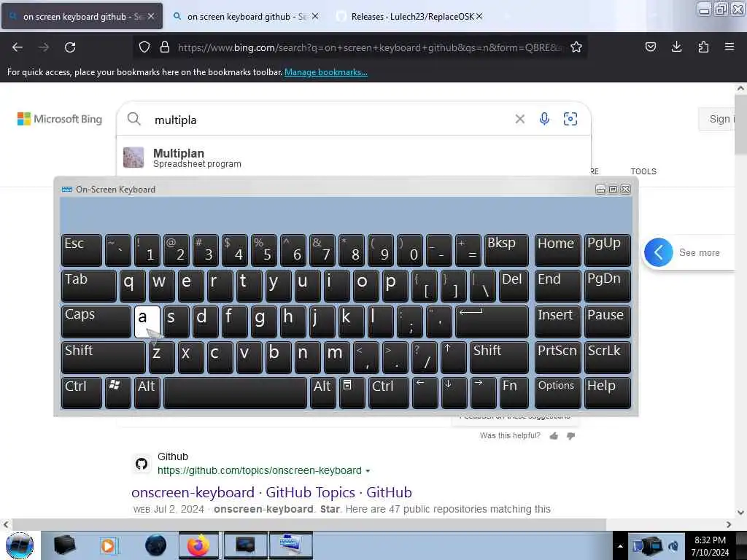This screenshot has height=560, width=747.
Task: Toggle the left Alt key
Action: pyautogui.click(x=147, y=392)
